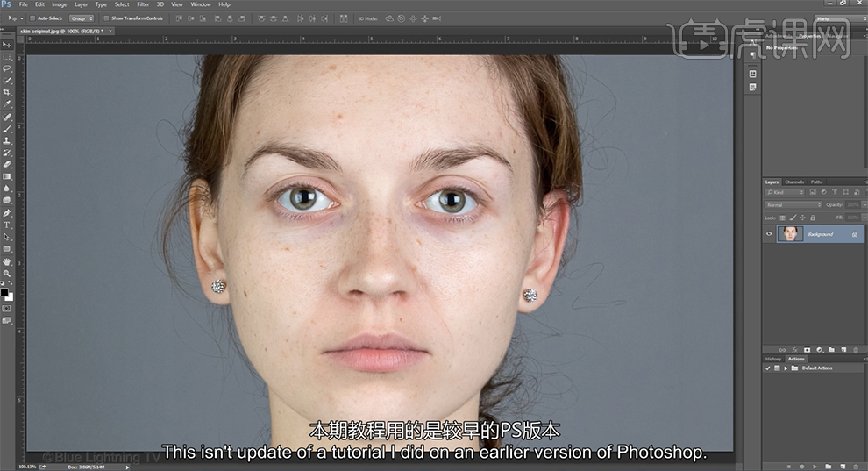Open the Normal blend mode dropdown
Image resolution: width=868 pixels, height=471 pixels.
(x=793, y=204)
